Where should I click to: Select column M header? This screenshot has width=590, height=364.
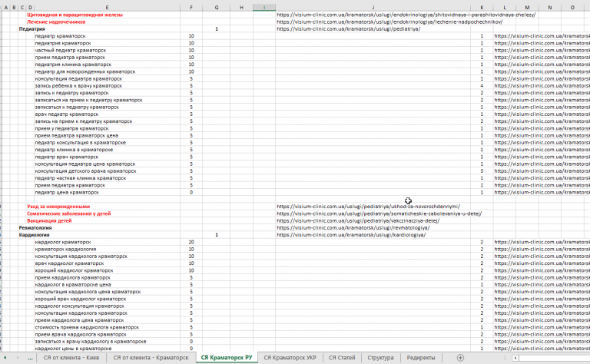coord(527,8)
